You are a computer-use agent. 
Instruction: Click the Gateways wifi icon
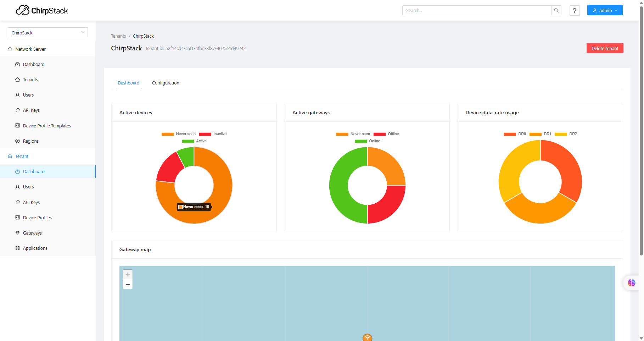point(17,233)
